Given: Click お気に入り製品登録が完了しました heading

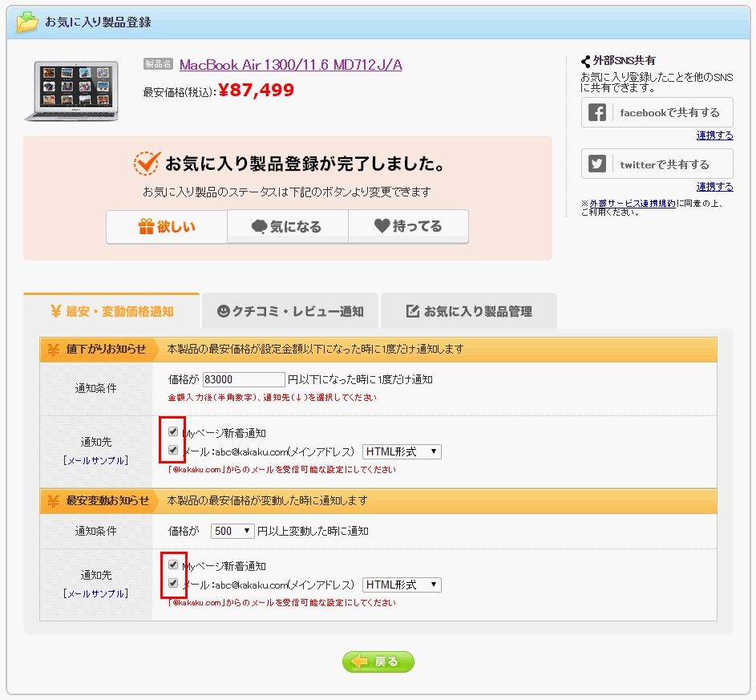Looking at the screenshot, I should (x=305, y=164).
